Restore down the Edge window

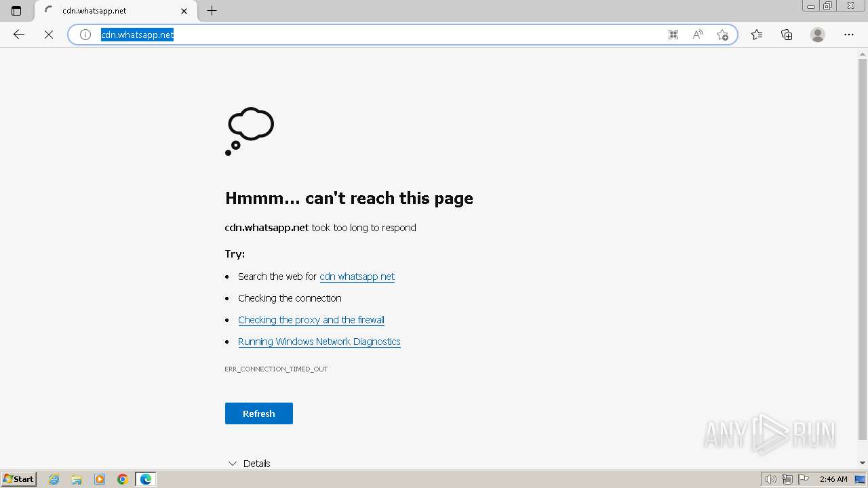click(828, 6)
